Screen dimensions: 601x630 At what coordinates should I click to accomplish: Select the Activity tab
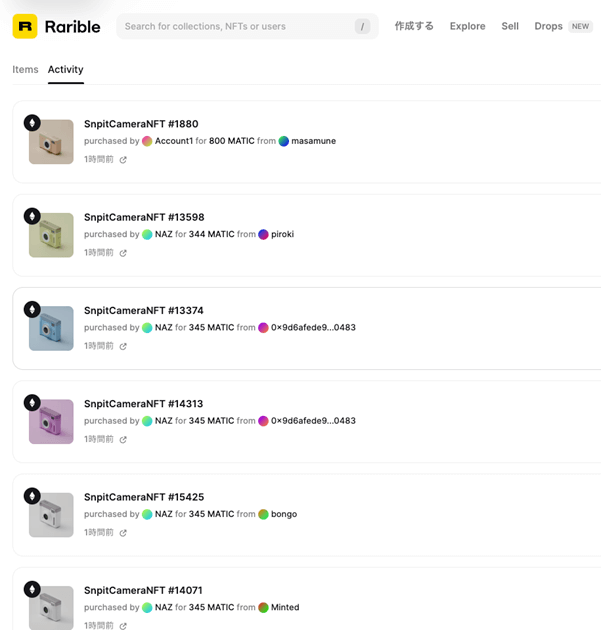66,70
